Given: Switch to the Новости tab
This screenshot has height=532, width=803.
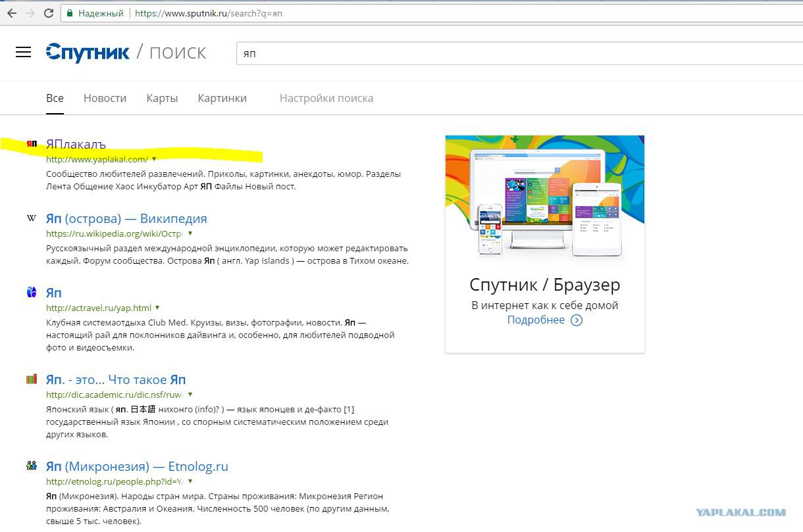Looking at the screenshot, I should point(105,98).
